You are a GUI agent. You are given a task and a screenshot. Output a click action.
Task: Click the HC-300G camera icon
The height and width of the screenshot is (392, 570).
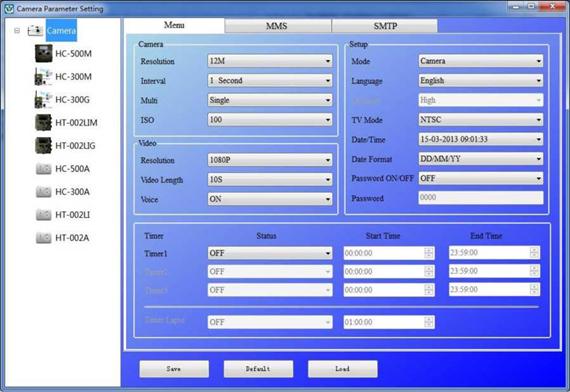tap(44, 99)
